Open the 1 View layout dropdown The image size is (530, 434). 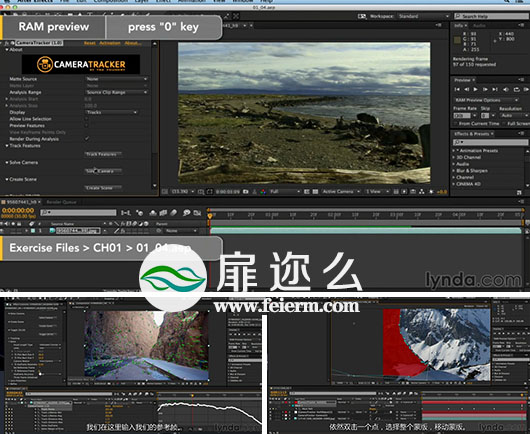click(377, 192)
